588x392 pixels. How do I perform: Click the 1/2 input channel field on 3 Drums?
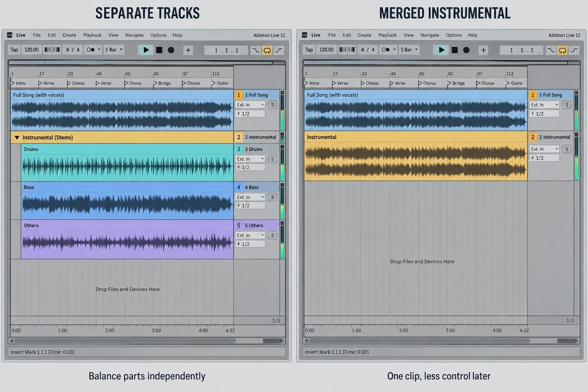[x=250, y=167]
